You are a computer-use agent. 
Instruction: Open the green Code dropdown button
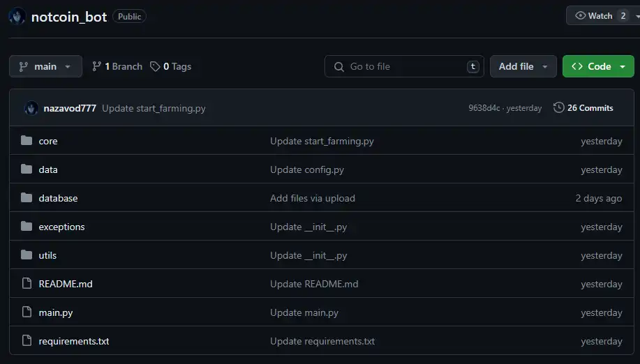point(598,67)
